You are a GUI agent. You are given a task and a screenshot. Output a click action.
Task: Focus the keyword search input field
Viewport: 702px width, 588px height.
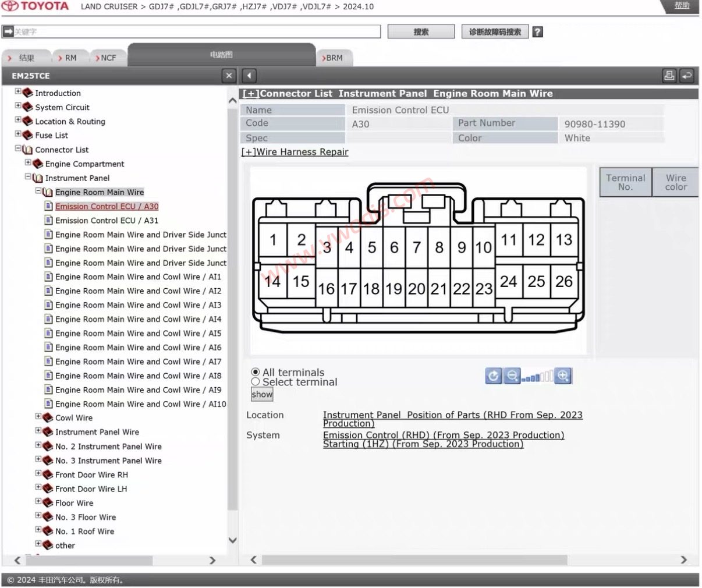tap(192, 31)
